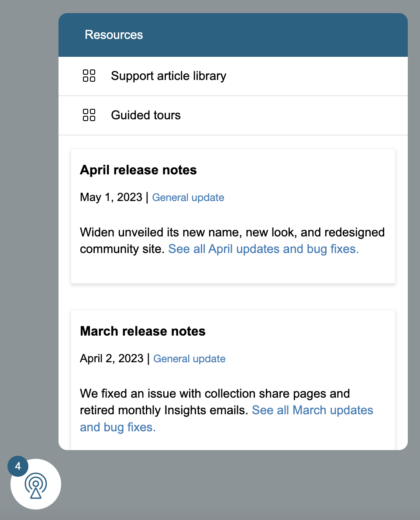Click the Resources header title
Screen dimensions: 420x520
(x=114, y=35)
